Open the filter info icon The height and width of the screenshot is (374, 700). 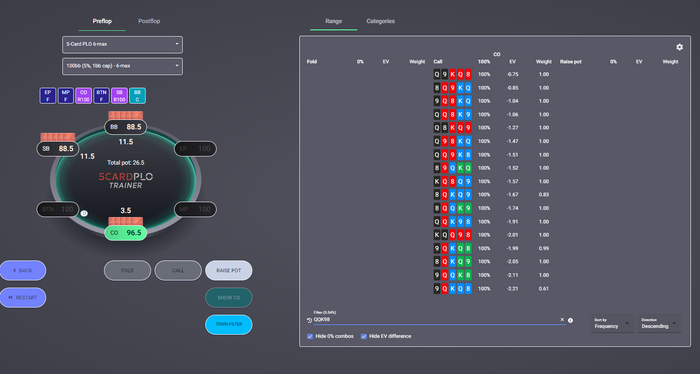pos(570,320)
